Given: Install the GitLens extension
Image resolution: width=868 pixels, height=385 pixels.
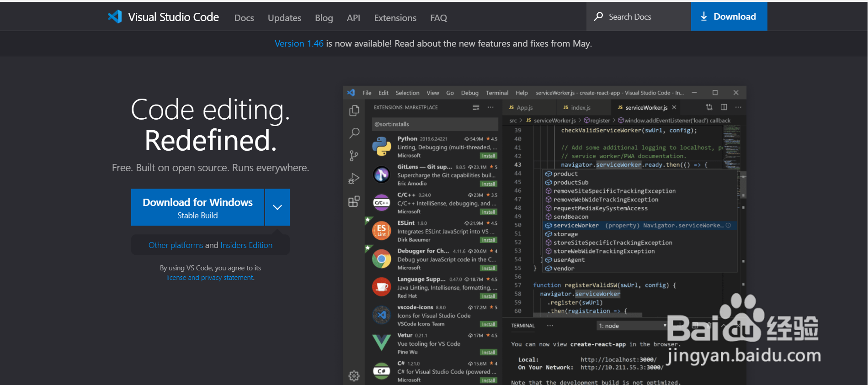Looking at the screenshot, I should click(x=488, y=184).
